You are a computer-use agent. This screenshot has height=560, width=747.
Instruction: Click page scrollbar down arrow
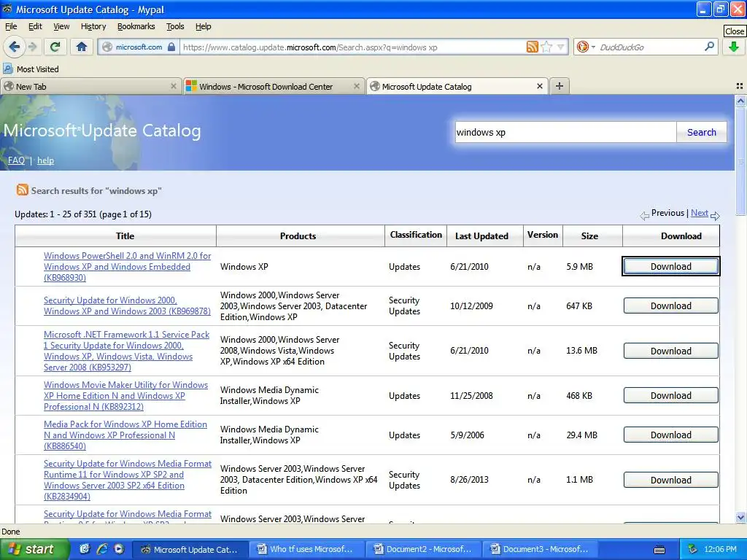point(740,517)
